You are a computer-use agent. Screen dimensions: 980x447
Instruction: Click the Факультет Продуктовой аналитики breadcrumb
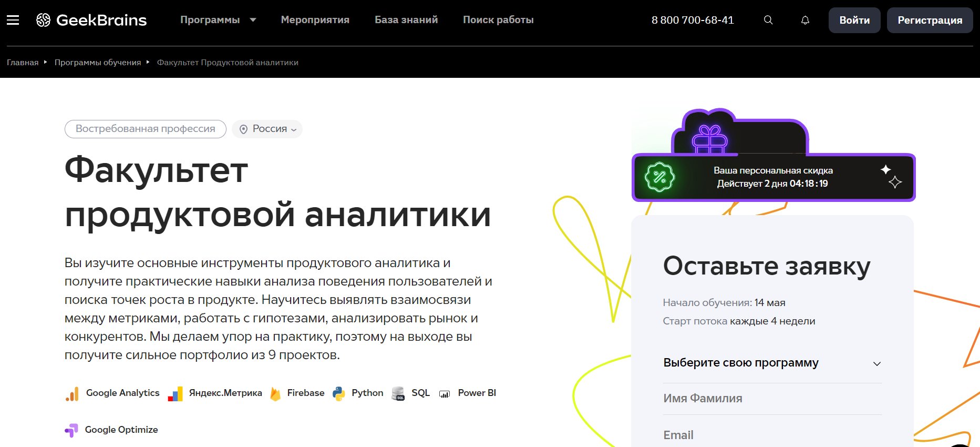click(x=228, y=62)
